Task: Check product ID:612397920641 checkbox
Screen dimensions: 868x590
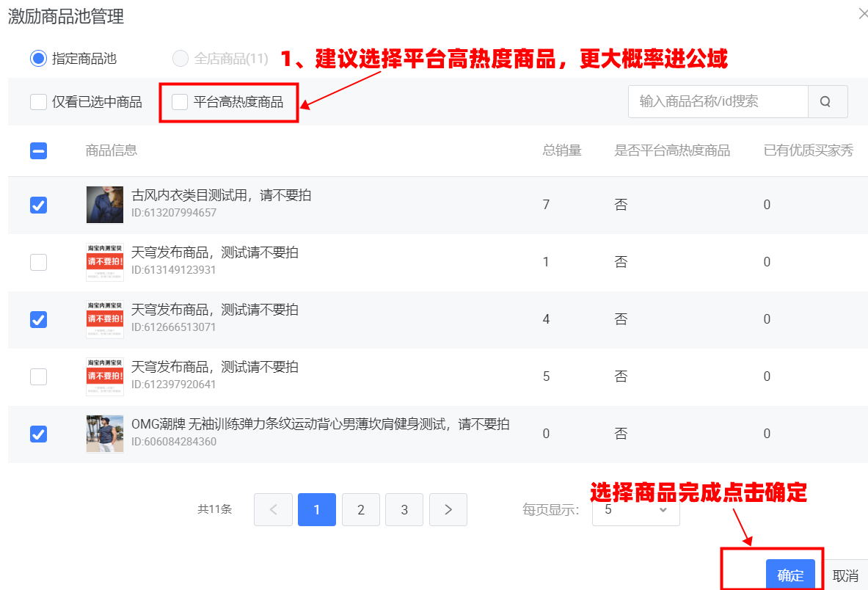Action: (38, 377)
